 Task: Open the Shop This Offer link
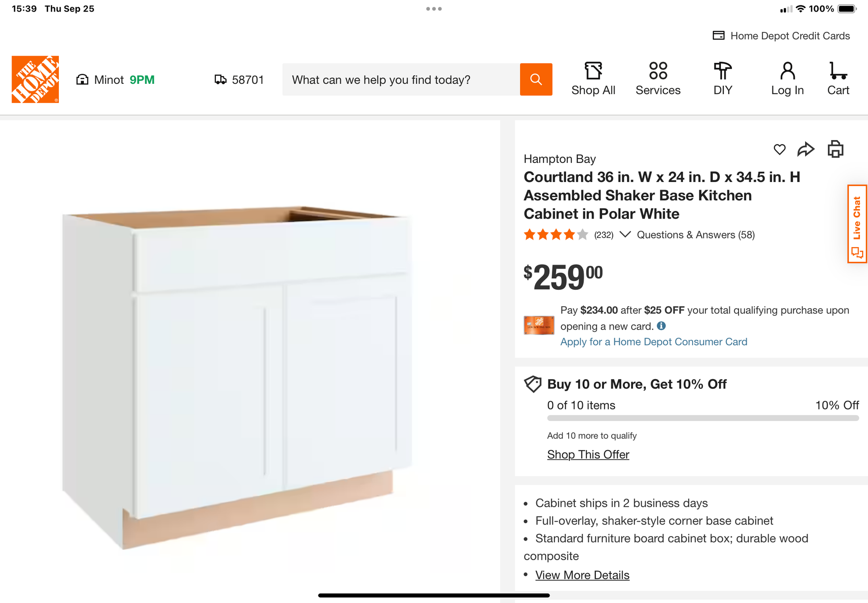coord(588,454)
